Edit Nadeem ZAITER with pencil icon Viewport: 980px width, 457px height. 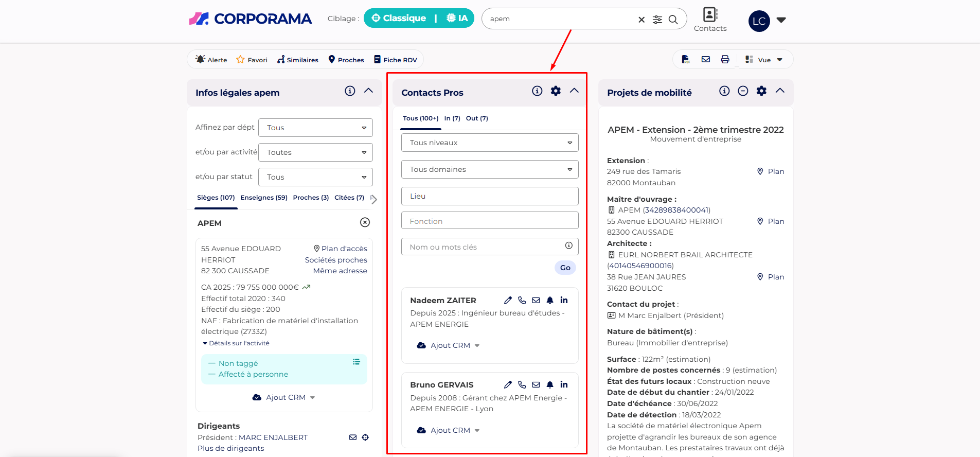tap(508, 300)
